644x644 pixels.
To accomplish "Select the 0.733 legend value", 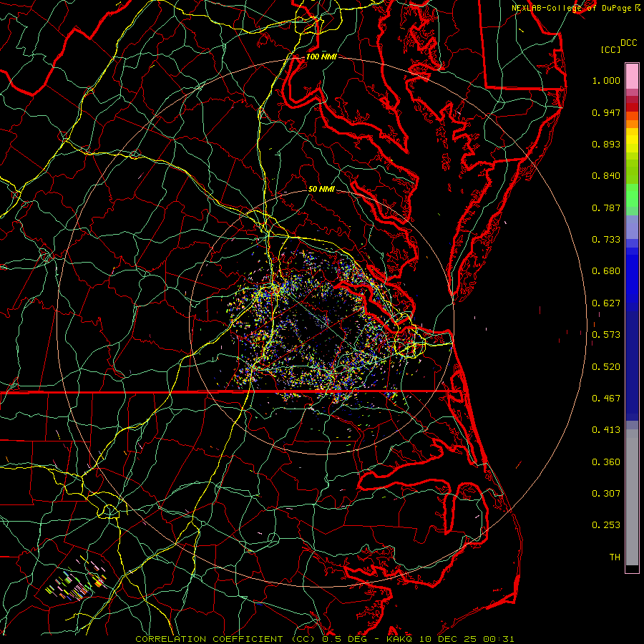I will (x=606, y=240).
